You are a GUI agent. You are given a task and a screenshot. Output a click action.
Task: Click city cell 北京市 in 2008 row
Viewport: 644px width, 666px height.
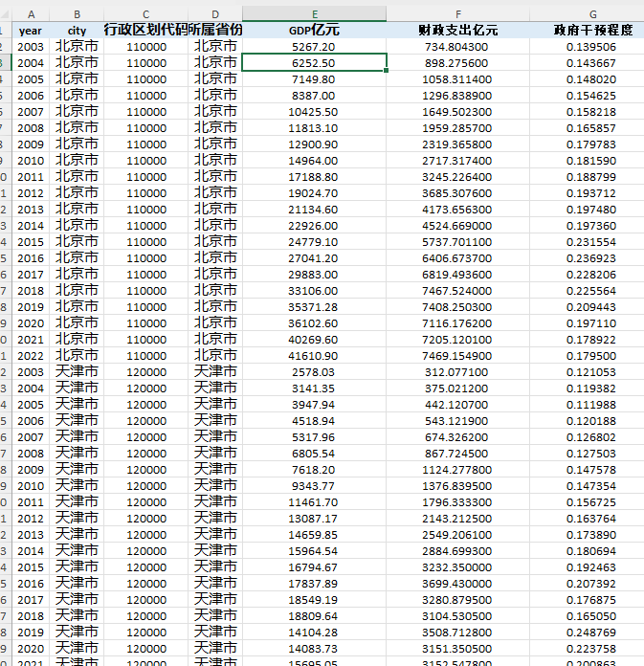pos(77,128)
